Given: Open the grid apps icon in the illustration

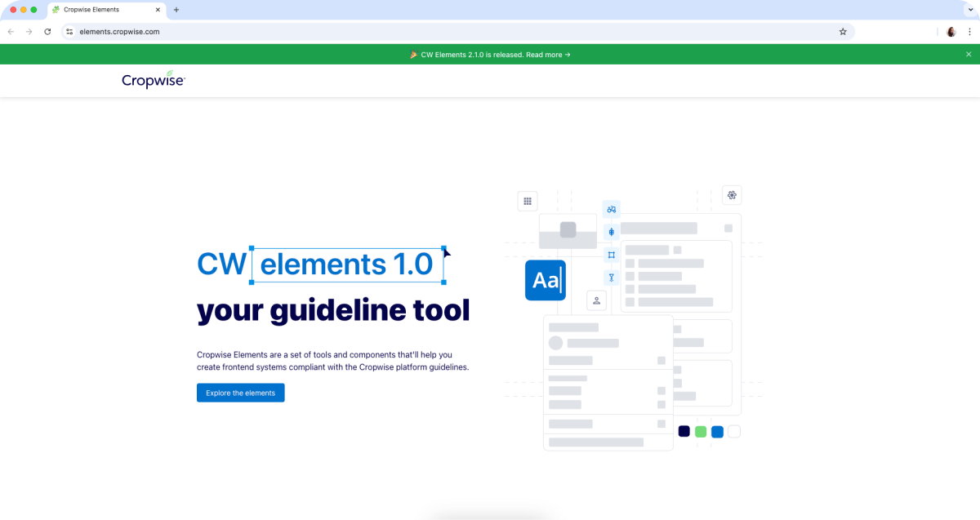Looking at the screenshot, I should coord(528,201).
